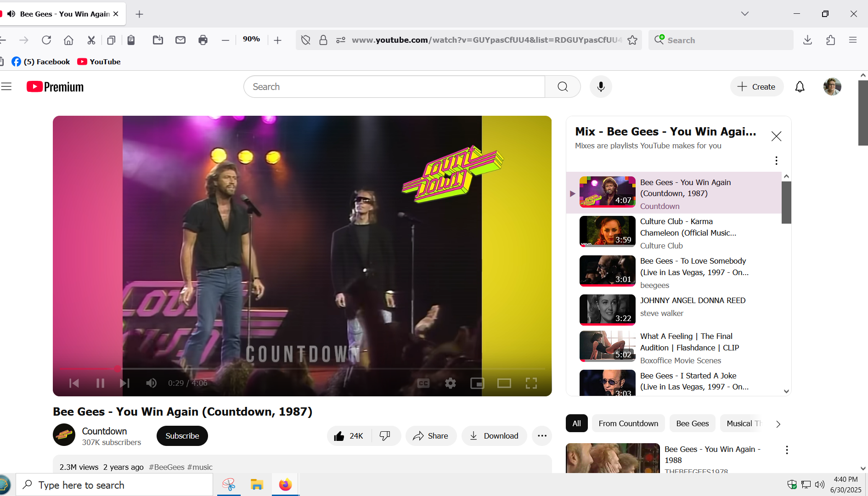Open the YouTube bookmark
Screen dimensions: 868x496
[99, 62]
